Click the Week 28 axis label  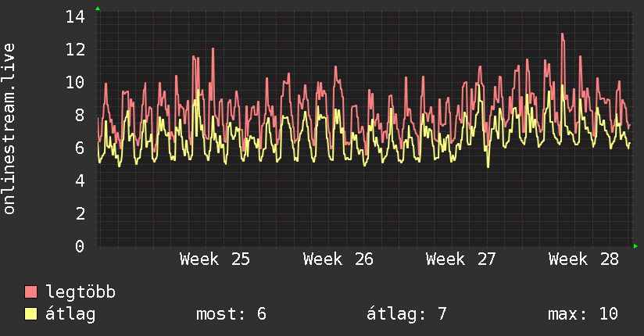pos(584,259)
